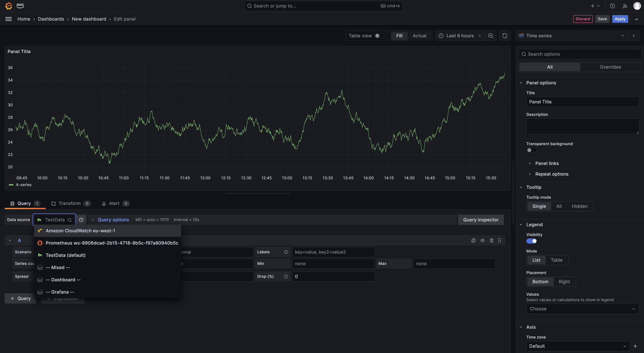The image size is (644, 353).
Task: Click the refresh dashboard icon
Action: pyautogui.click(x=505, y=36)
